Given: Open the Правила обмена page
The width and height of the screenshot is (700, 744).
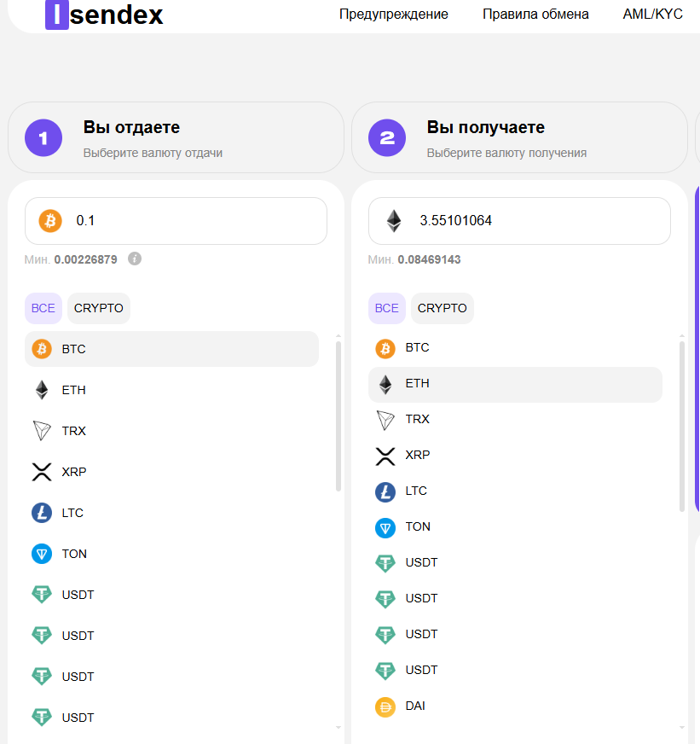Looking at the screenshot, I should [535, 15].
